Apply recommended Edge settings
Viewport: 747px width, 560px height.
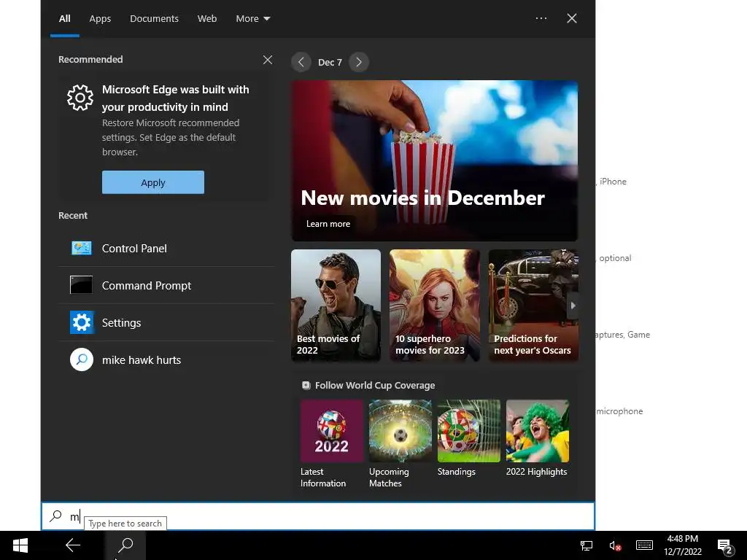click(153, 182)
